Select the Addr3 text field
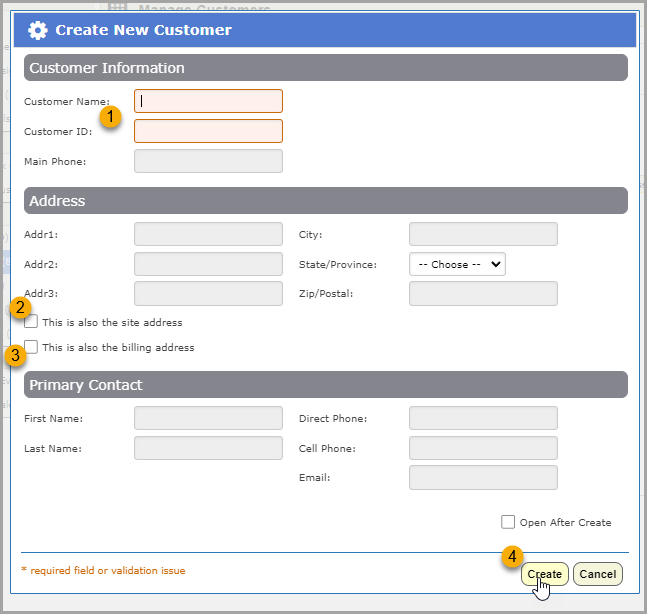The width and height of the screenshot is (647, 614). pos(208,293)
